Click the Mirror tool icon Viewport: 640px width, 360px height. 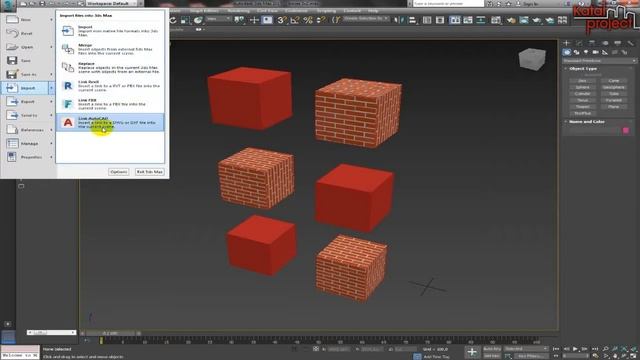tap(399, 20)
